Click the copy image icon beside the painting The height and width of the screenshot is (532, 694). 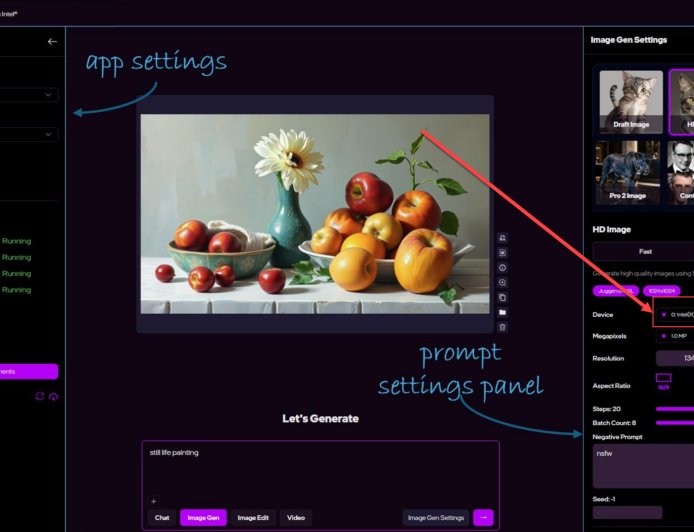point(502,297)
